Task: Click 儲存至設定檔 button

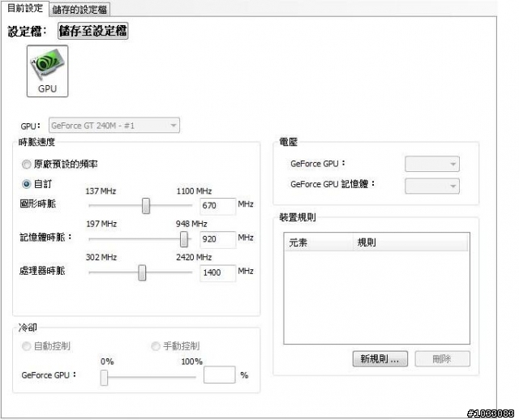Action: coord(92,31)
